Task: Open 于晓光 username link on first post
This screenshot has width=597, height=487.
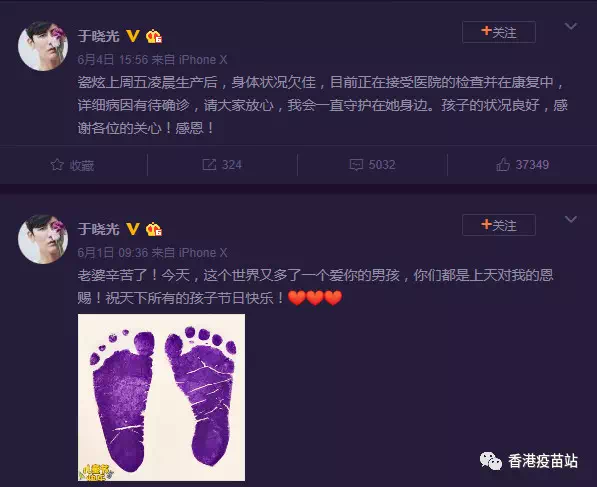Action: (x=99, y=36)
